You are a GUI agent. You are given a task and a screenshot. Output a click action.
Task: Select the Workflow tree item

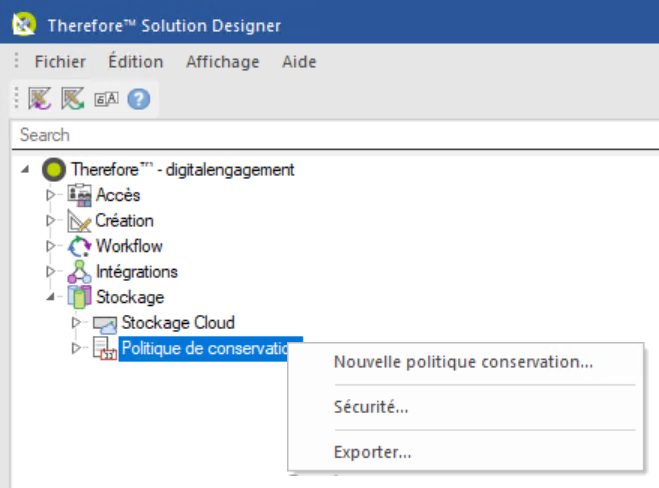[x=129, y=246]
